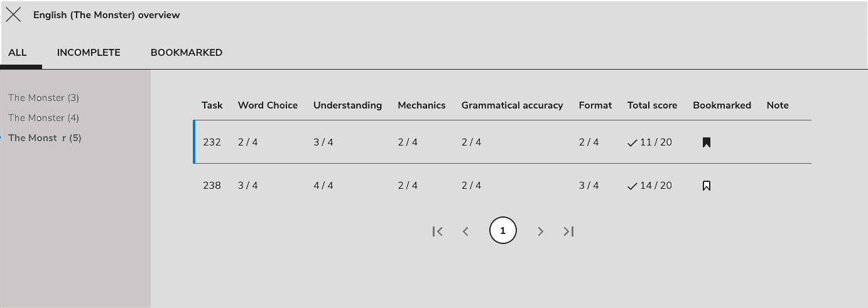The image size is (868, 308).
Task: Click the completed checkmark for 14 / 20
Action: pos(632,186)
